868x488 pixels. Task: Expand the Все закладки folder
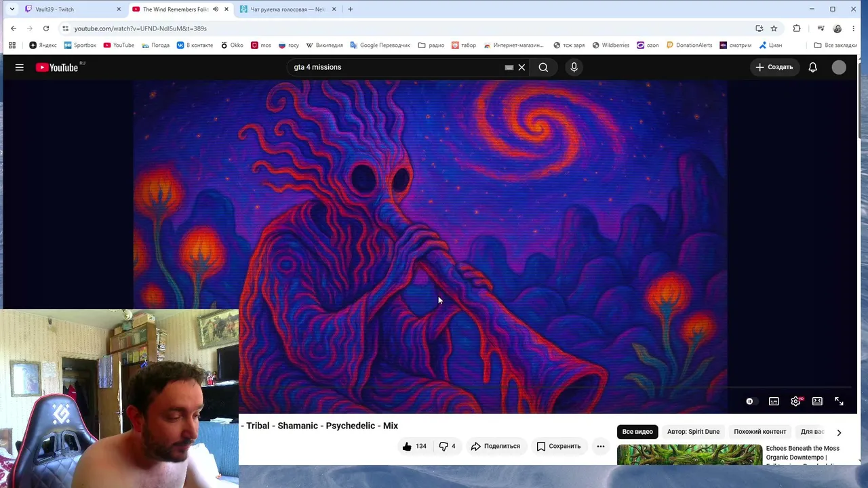point(835,45)
